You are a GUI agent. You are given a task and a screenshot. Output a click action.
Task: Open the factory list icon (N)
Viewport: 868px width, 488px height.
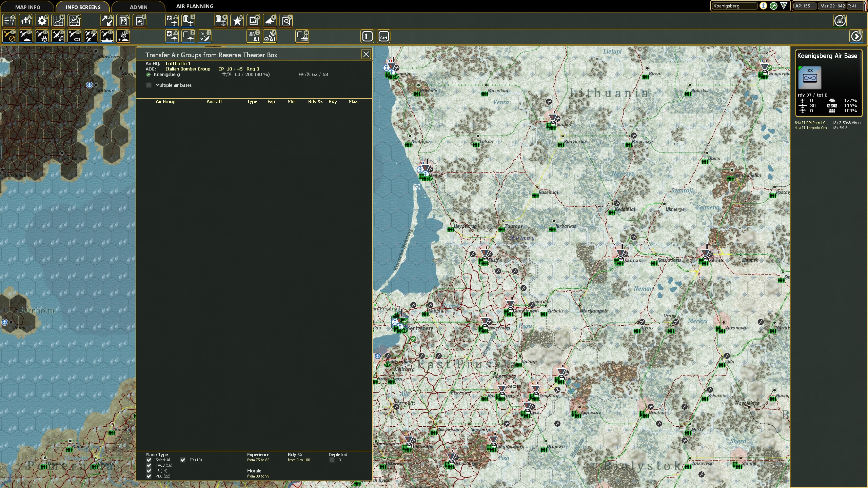point(302,37)
